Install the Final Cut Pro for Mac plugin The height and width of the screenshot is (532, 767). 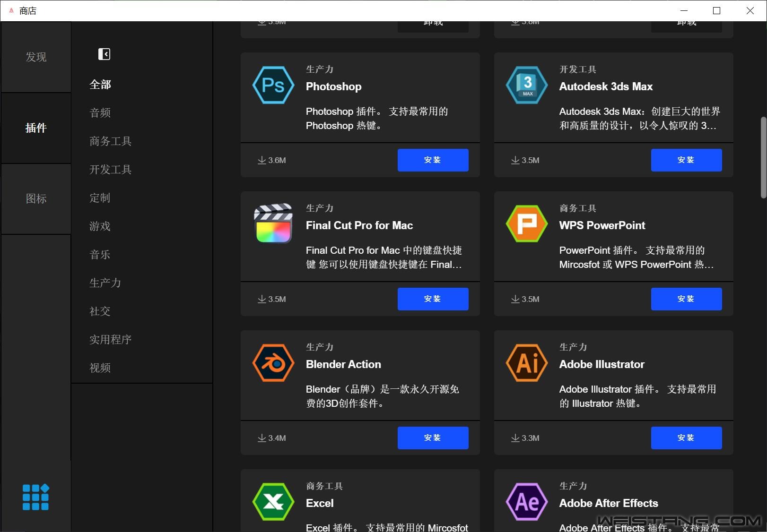[433, 299]
